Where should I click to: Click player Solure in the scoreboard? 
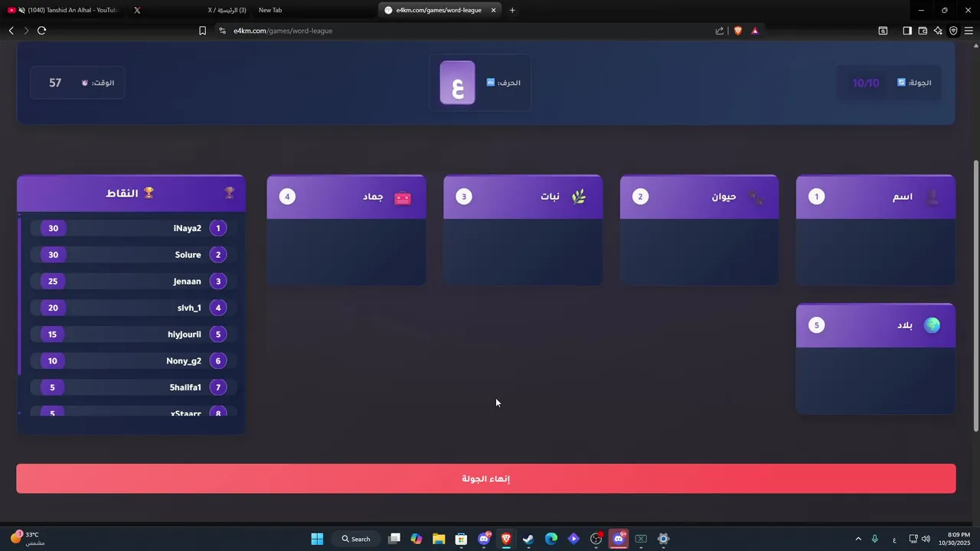click(133, 255)
